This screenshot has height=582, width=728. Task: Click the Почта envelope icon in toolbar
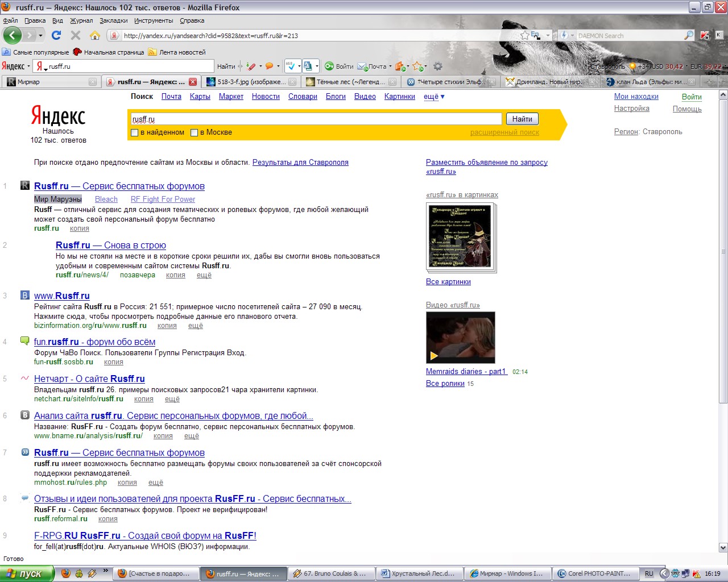[x=362, y=66]
